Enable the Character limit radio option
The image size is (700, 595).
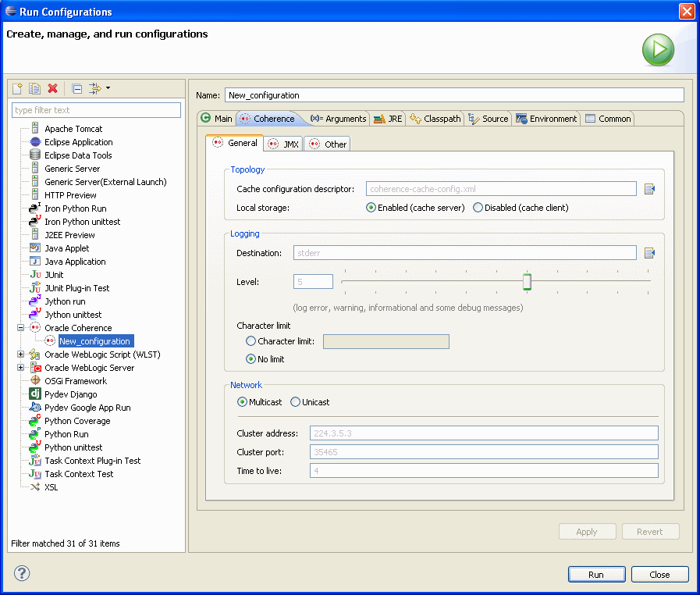251,341
